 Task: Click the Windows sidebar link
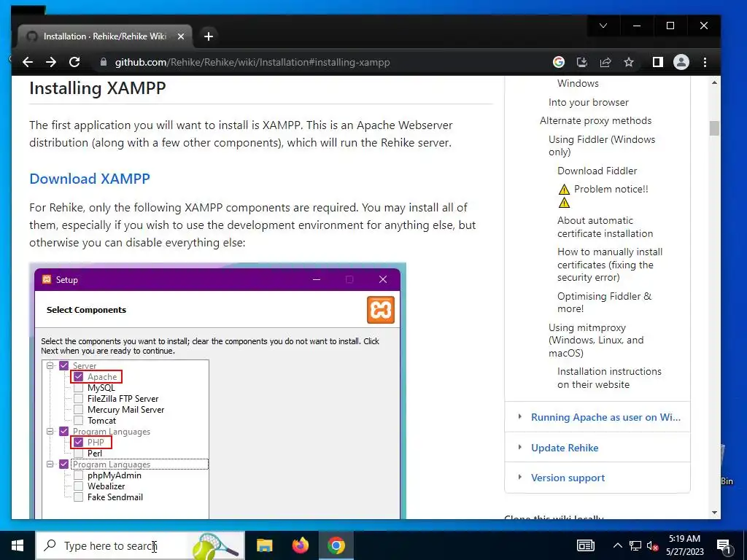point(578,83)
